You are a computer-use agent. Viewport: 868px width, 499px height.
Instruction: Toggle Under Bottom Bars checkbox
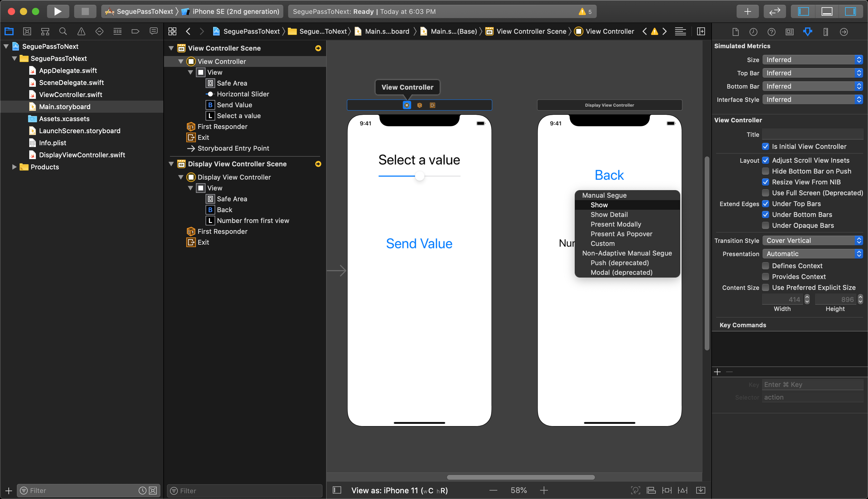pos(765,215)
